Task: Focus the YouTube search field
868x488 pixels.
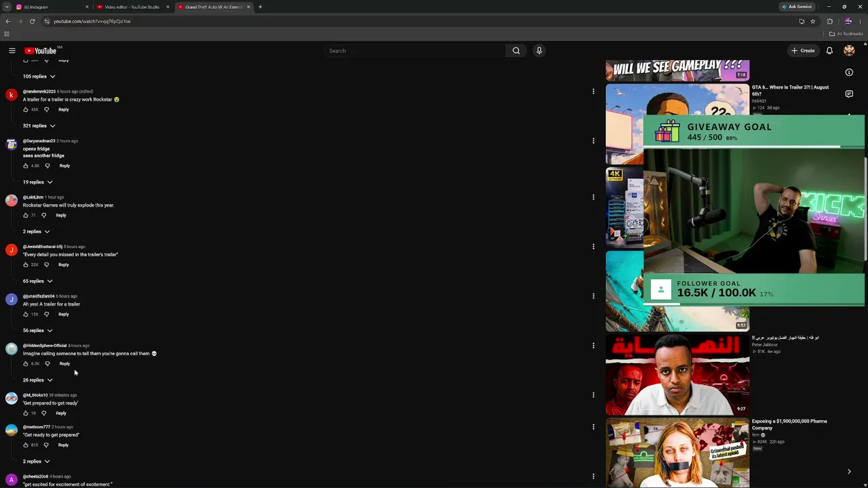Action: 414,51
